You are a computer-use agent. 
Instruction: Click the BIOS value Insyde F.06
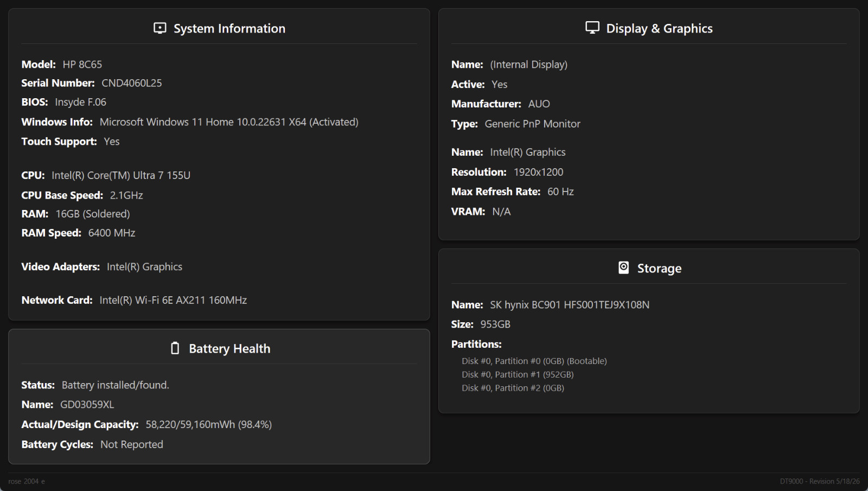point(81,102)
